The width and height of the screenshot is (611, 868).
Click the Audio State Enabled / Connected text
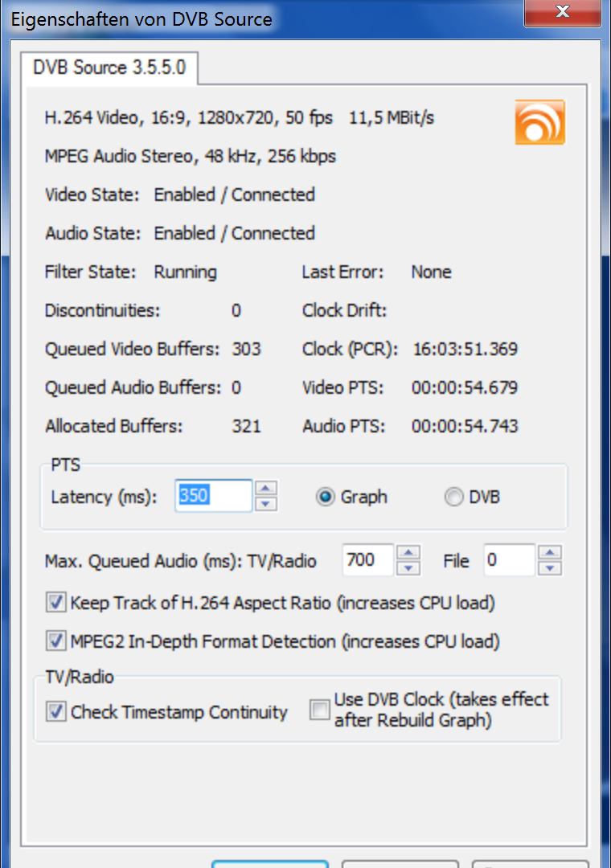pos(234,234)
